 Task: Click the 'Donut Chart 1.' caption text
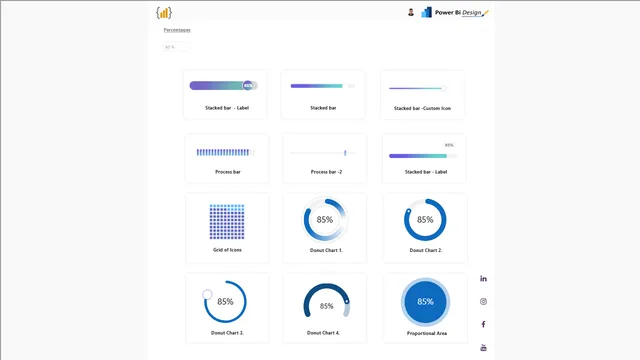pyautogui.click(x=326, y=250)
